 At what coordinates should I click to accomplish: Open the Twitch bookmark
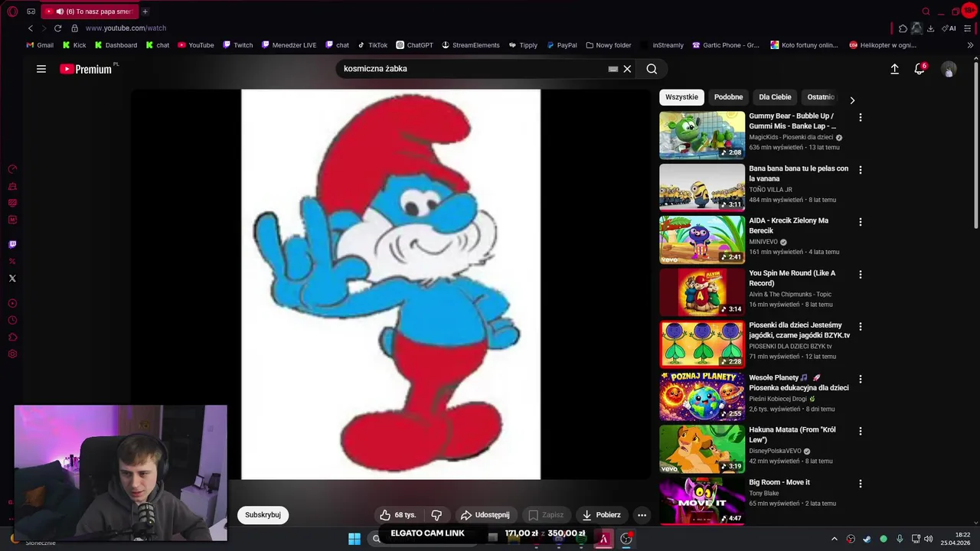[x=237, y=45]
